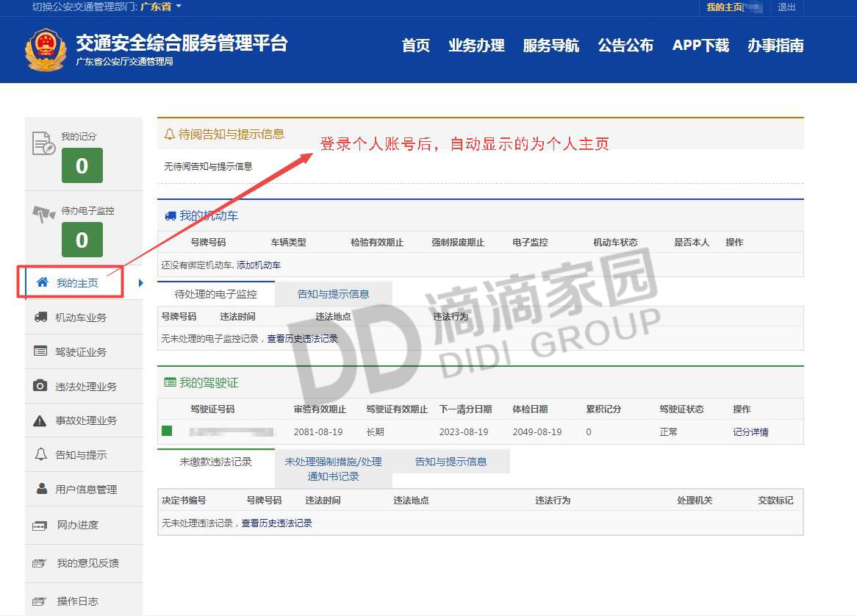Select 我的意见反馈 in the sidebar
This screenshot has width=857, height=616.
(85, 563)
